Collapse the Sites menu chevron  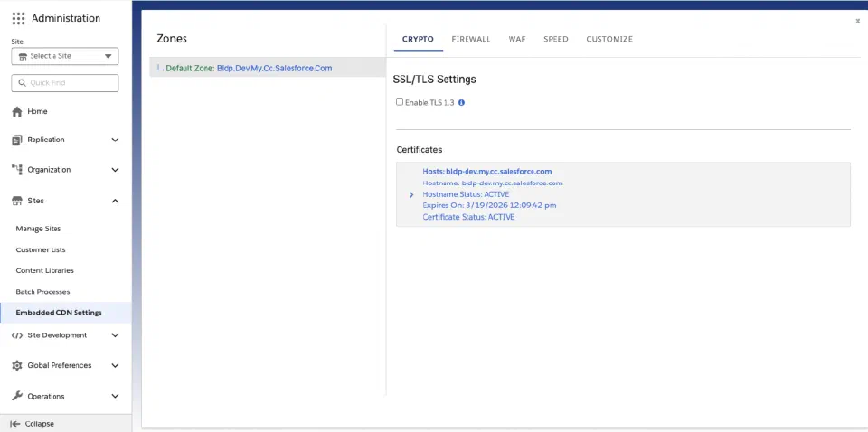[115, 201]
